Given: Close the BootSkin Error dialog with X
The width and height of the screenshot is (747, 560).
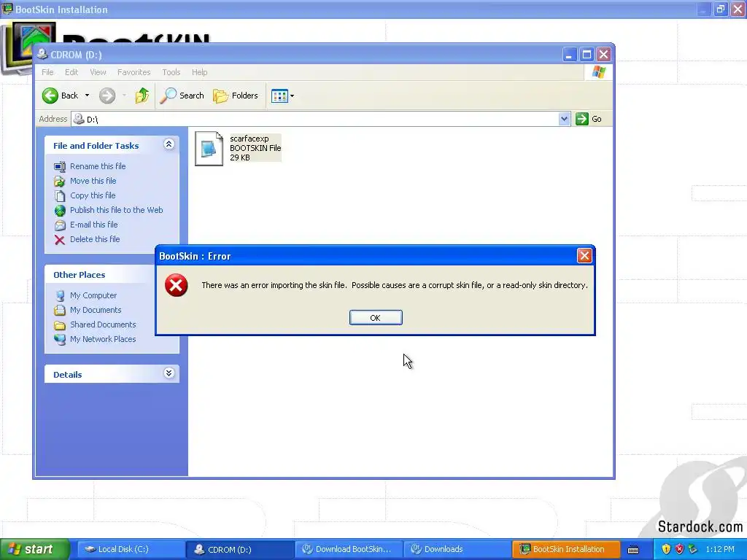Looking at the screenshot, I should coord(584,256).
